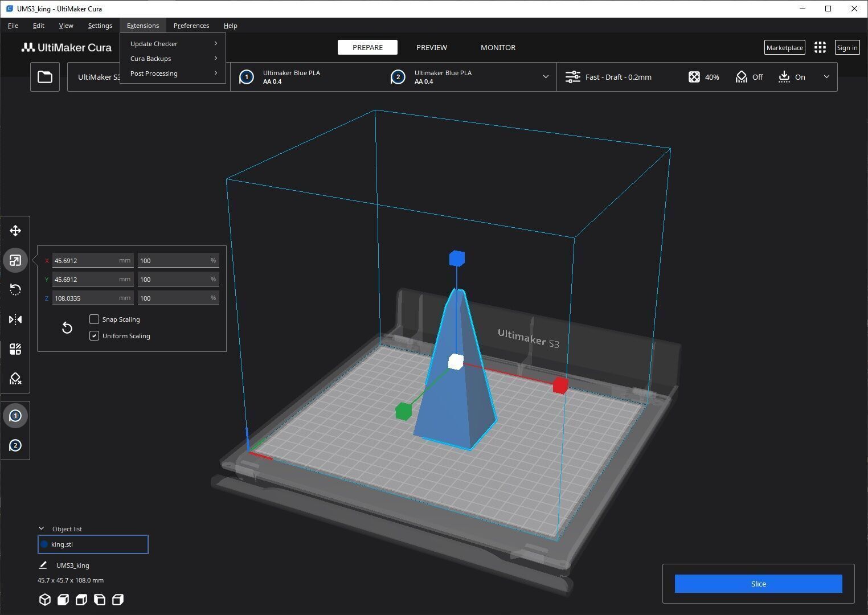This screenshot has height=615, width=868.
Task: Switch to front view icon
Action: point(63,600)
